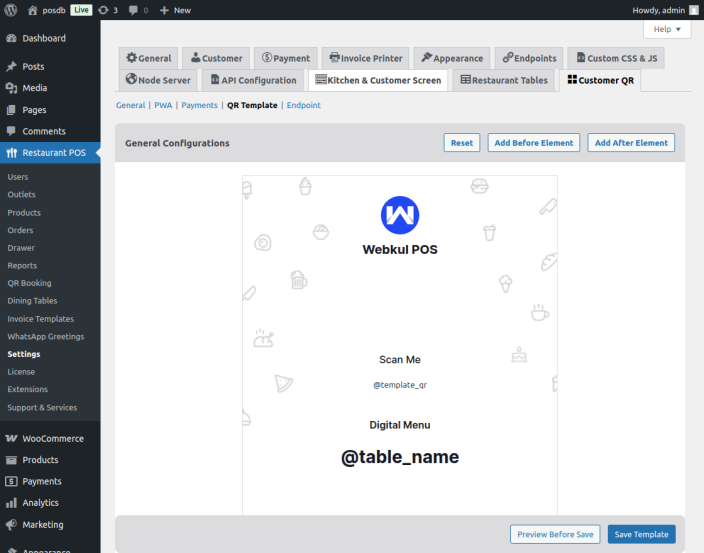Select the QR Template sub-section
The height and width of the screenshot is (553, 704).
pos(252,105)
